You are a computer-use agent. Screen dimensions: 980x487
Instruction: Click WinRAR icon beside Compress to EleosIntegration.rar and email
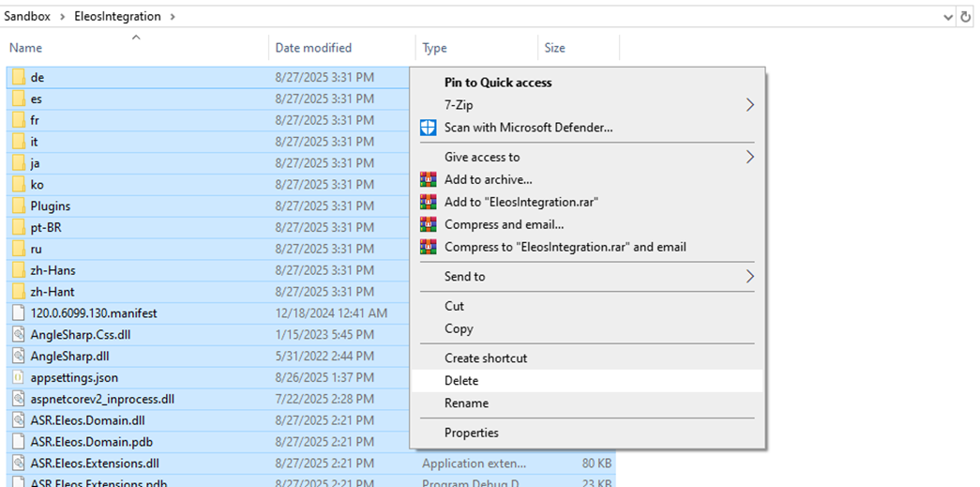(429, 247)
